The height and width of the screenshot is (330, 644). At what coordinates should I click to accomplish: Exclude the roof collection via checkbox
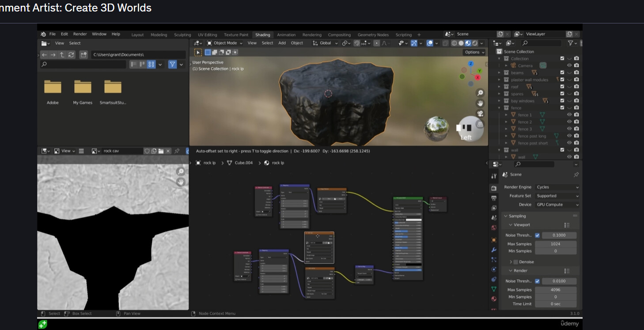coord(562,87)
